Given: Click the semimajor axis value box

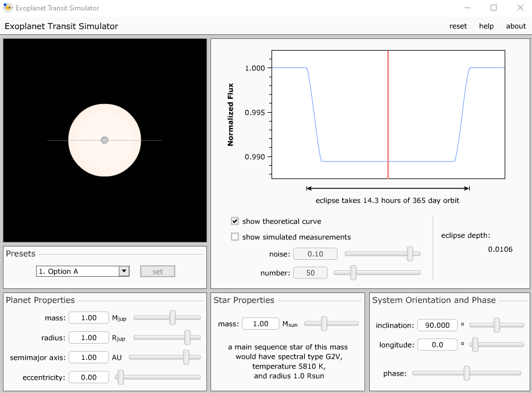Looking at the screenshot, I should coord(88,357).
